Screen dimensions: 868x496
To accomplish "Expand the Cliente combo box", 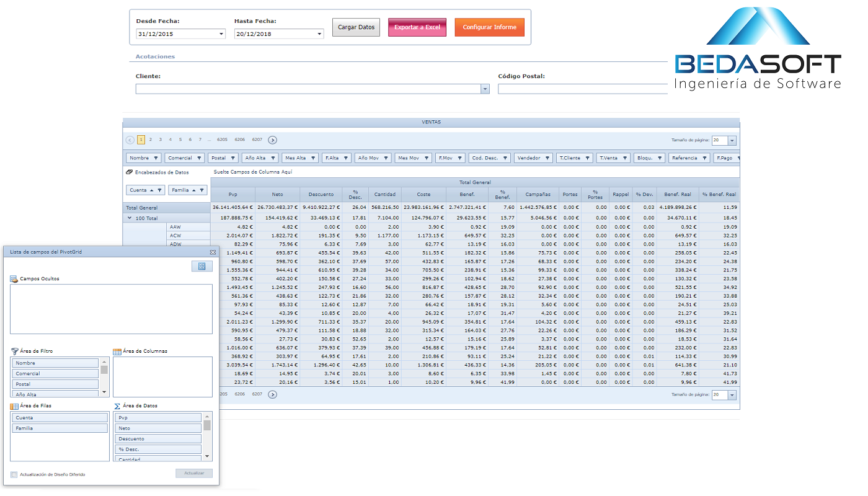I will [485, 89].
